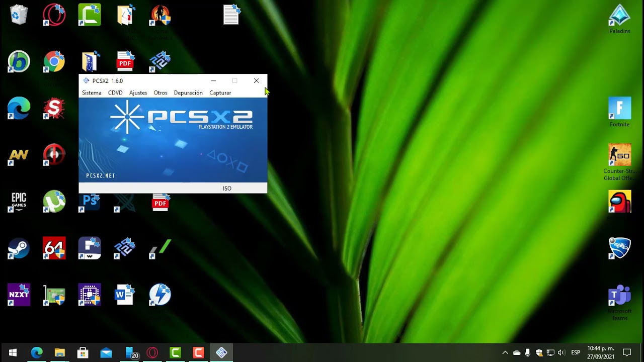Select the Microsoft Edge desktop shortcut
The height and width of the screenshot is (362, 644).
[x=19, y=109]
